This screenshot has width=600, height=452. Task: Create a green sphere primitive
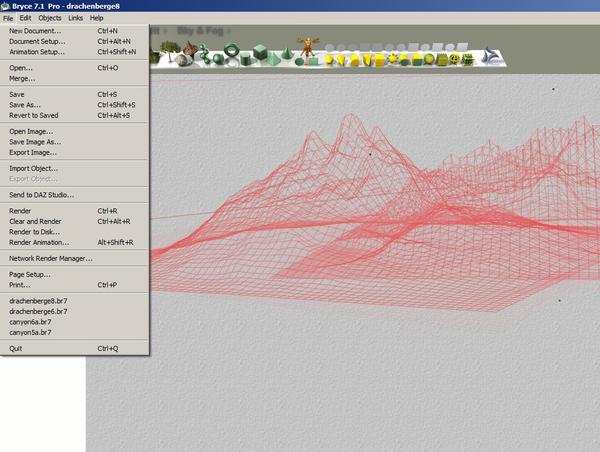[x=218, y=59]
